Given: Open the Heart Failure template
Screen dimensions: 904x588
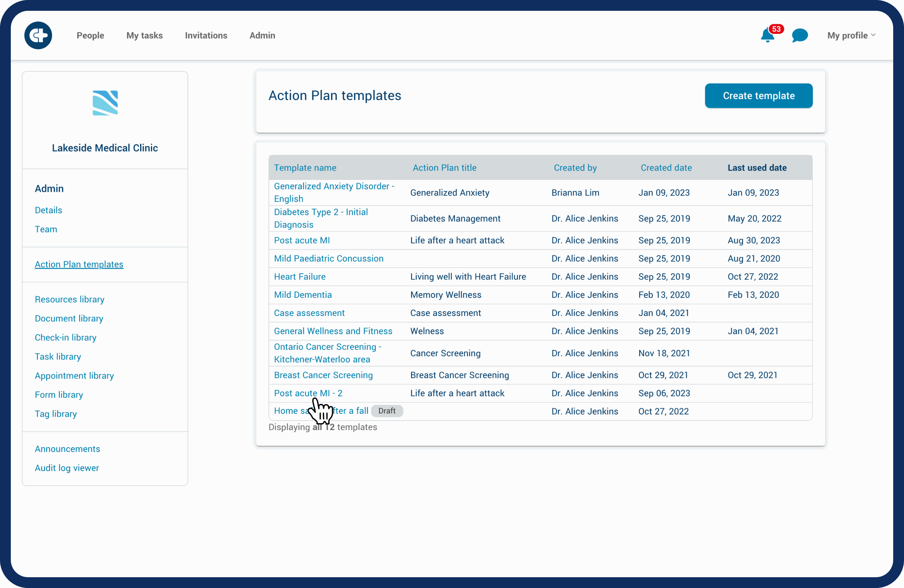Looking at the screenshot, I should click(300, 277).
